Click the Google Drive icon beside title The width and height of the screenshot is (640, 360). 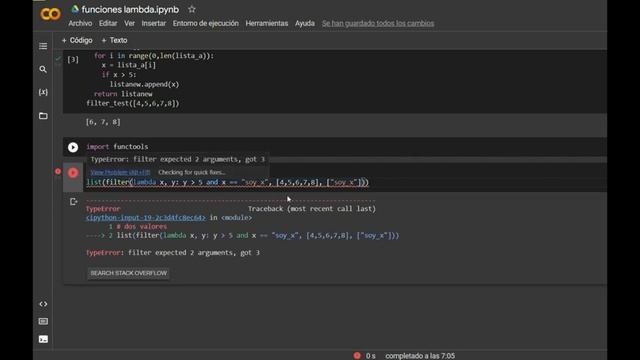coord(75,9)
